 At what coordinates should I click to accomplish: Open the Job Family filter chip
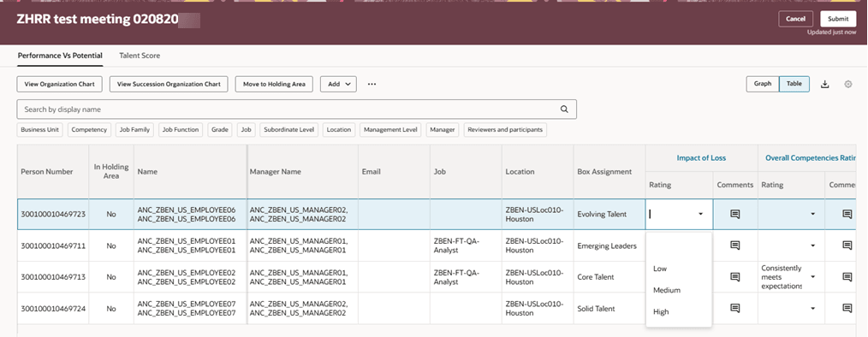134,129
